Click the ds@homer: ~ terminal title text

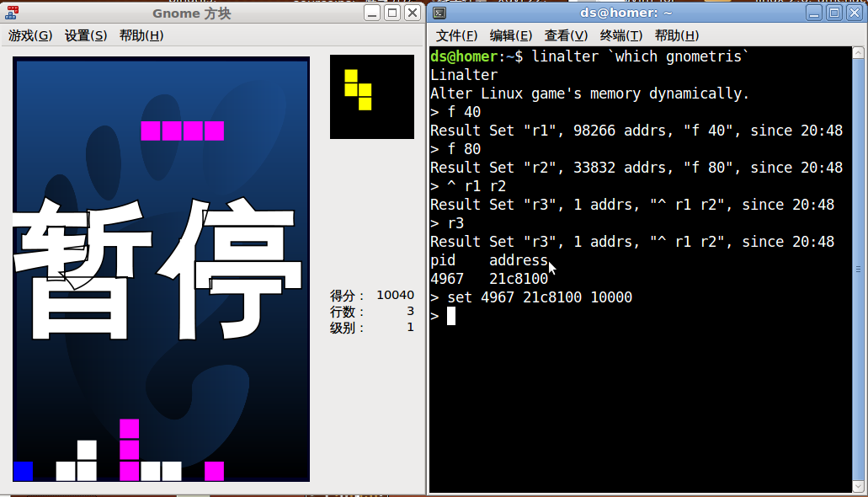[626, 13]
